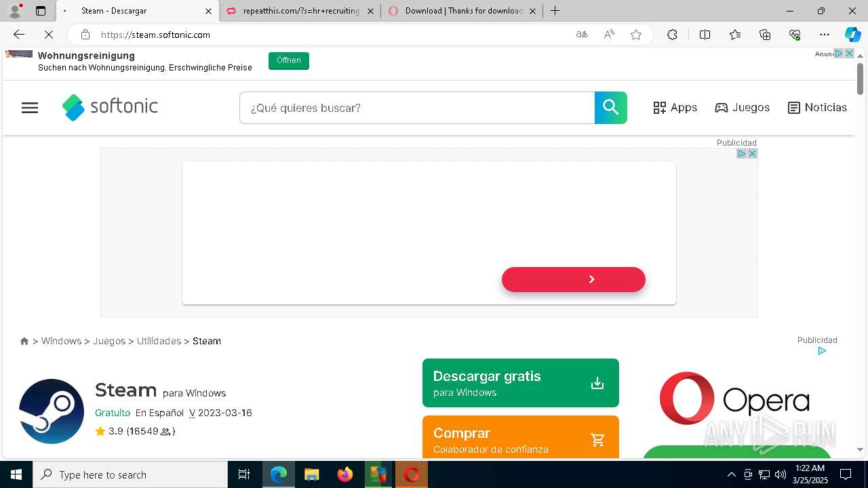Close the banner ad with X

(x=752, y=154)
